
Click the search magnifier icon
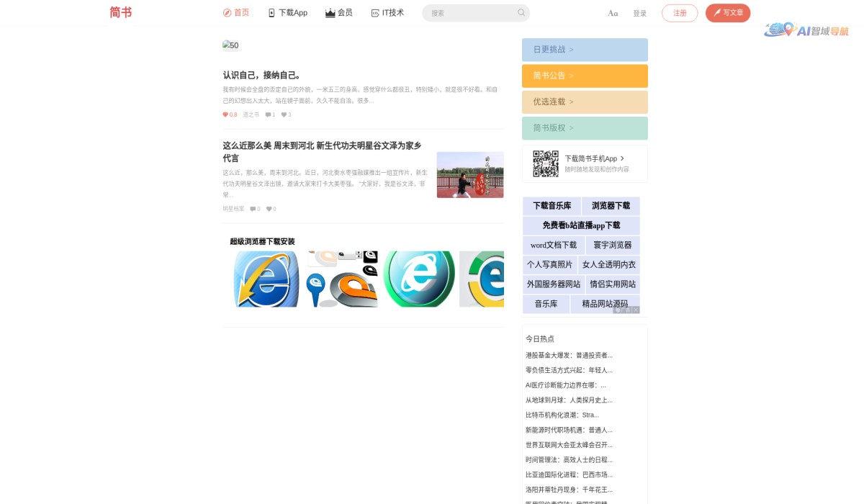(x=521, y=13)
